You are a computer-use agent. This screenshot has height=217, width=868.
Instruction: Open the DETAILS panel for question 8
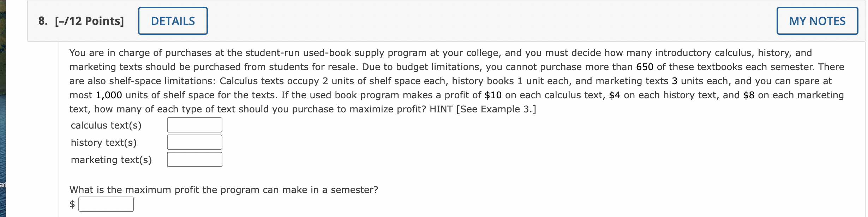click(173, 20)
